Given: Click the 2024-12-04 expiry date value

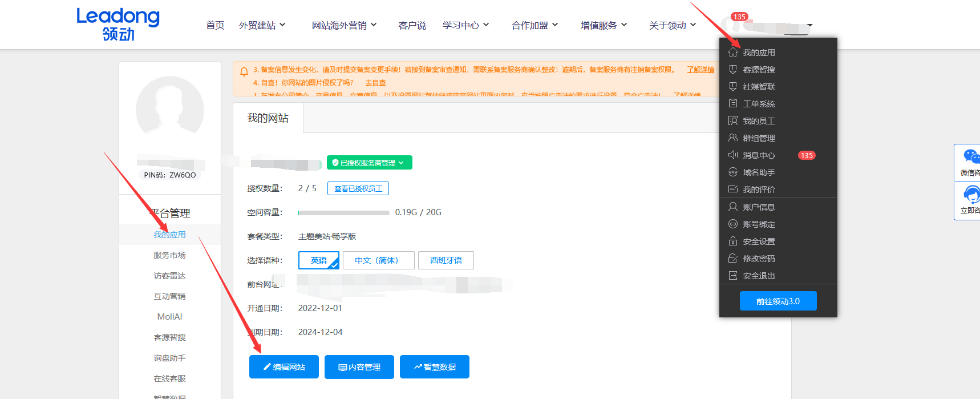Looking at the screenshot, I should 321,332.
